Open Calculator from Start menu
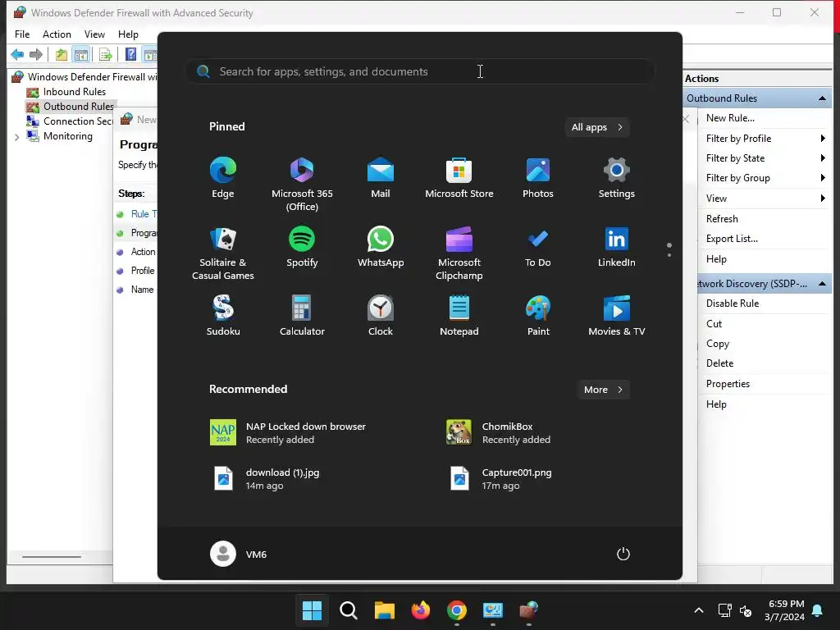 (302, 316)
